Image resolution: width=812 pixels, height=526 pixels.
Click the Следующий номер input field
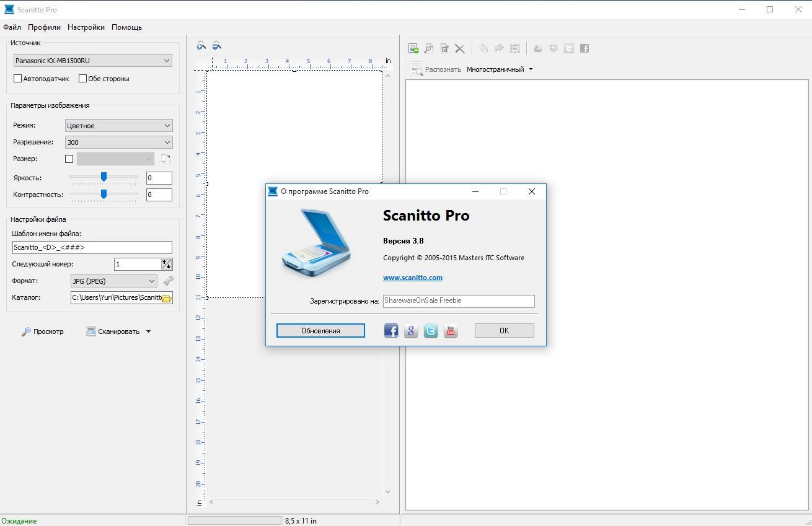(x=137, y=264)
